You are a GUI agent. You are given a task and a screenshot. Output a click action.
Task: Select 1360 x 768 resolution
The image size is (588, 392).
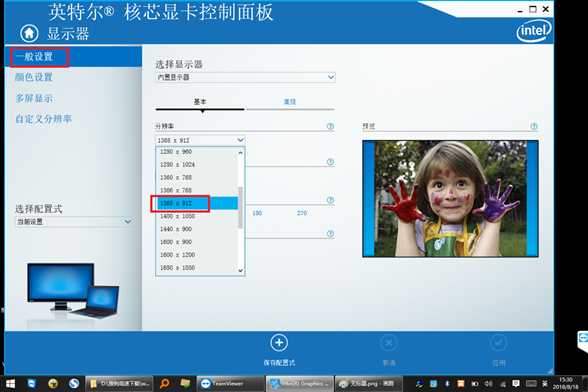pos(197,177)
